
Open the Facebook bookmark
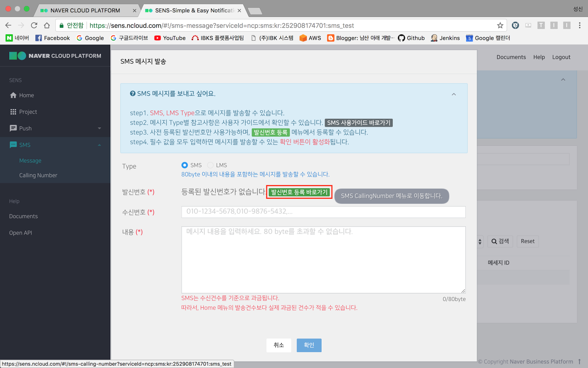tap(53, 38)
